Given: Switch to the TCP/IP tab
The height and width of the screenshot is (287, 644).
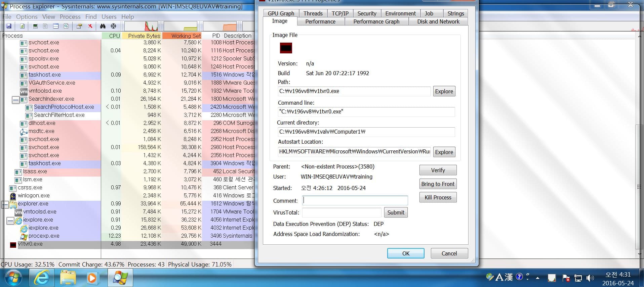Looking at the screenshot, I should pyautogui.click(x=340, y=13).
